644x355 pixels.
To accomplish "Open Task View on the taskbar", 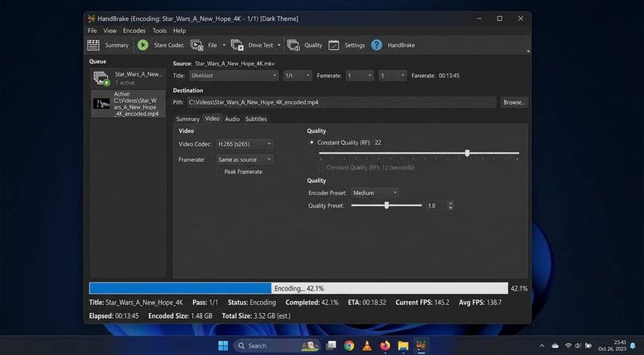I will pos(331,346).
